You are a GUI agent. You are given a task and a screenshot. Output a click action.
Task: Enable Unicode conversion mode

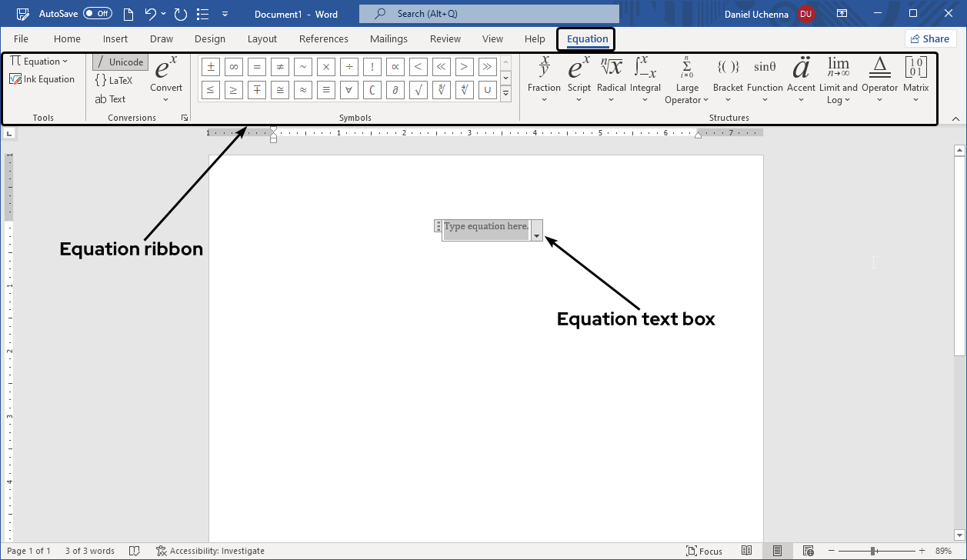[x=119, y=62]
